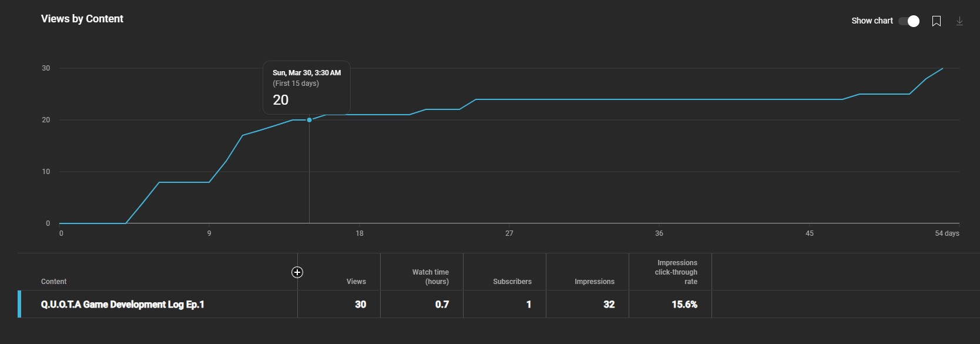Viewport: 980px width, 344px height.
Task: Click the Impressions click-through rate header
Action: [677, 272]
